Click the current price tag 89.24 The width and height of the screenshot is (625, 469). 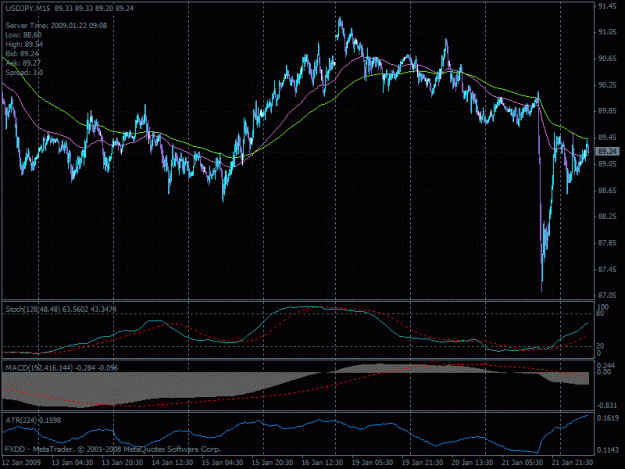pyautogui.click(x=607, y=151)
